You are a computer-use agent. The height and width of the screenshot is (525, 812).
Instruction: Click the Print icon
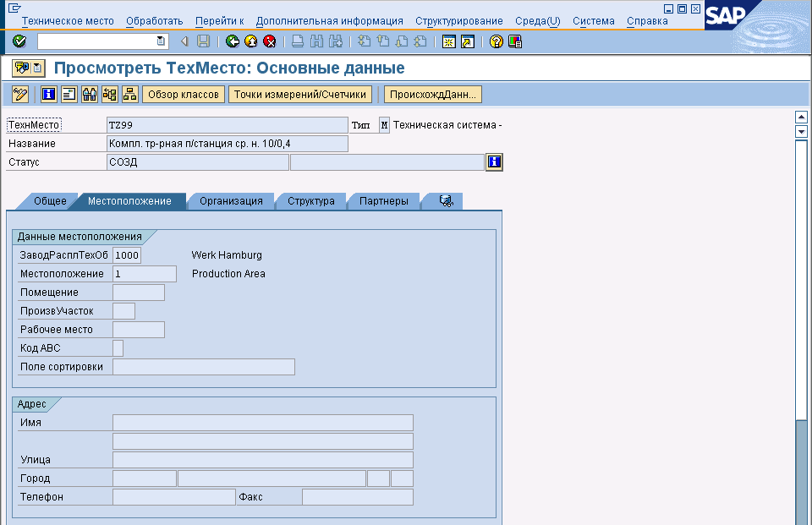click(x=298, y=41)
